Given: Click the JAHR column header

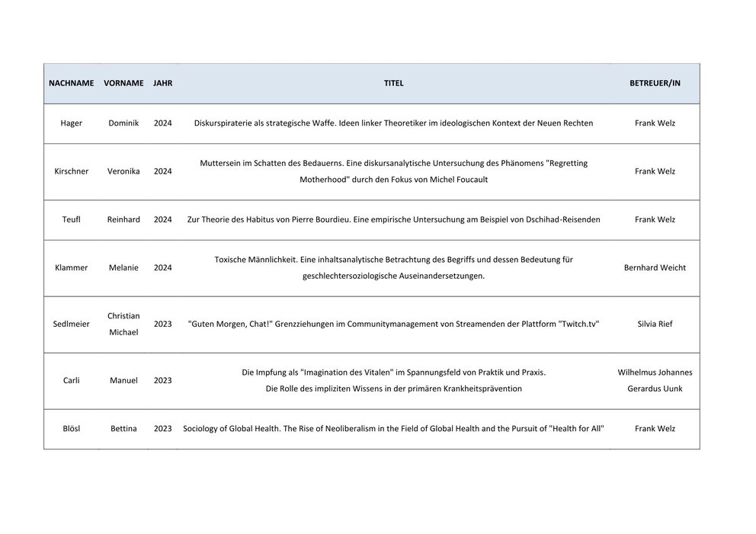Looking at the screenshot, I should point(162,84).
